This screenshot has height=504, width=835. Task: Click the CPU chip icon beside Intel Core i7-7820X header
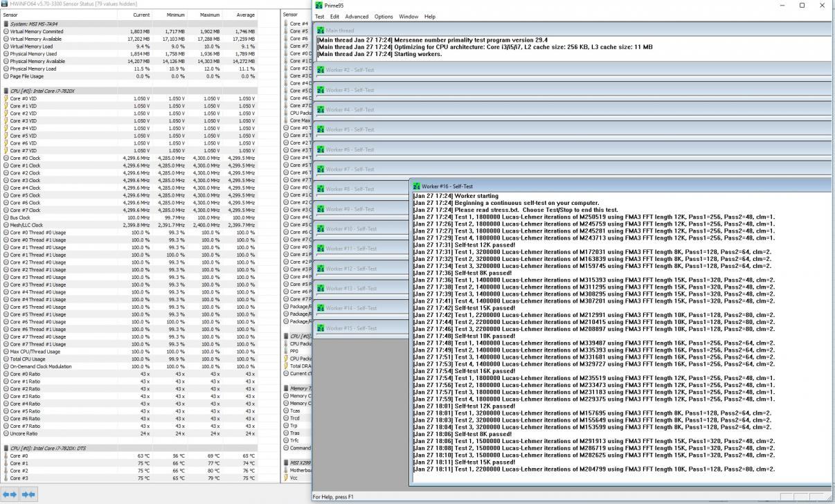pyautogui.click(x=6, y=91)
